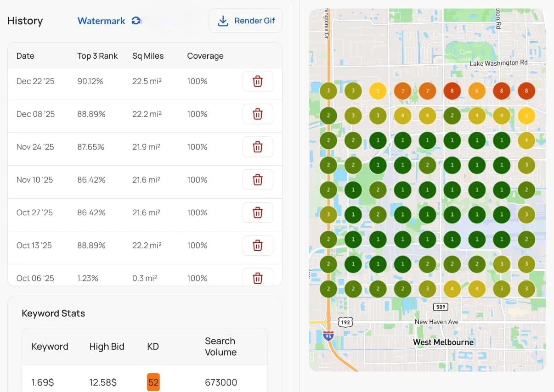554x392 pixels.
Task: Click the Interstate 95 shield on map
Action: 328,336
